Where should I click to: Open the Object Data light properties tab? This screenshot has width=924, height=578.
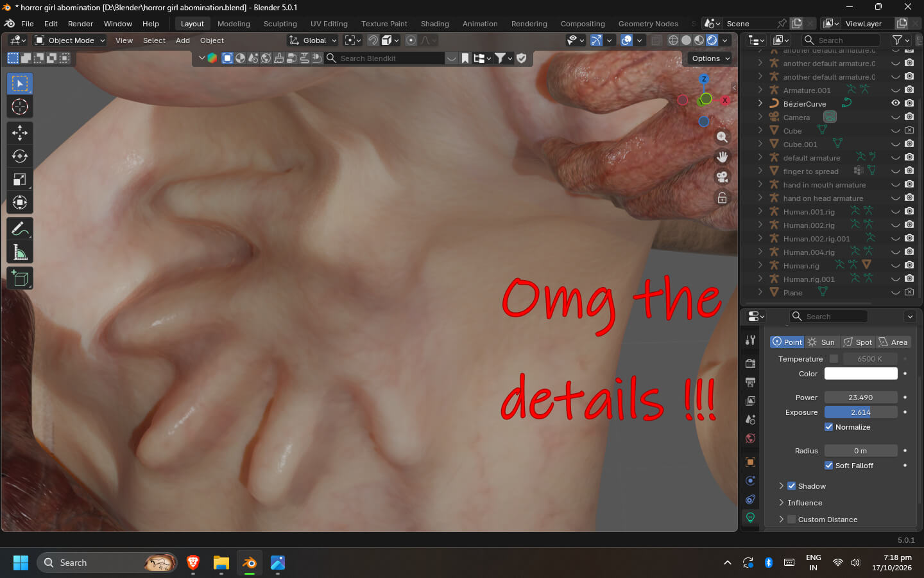point(750,518)
